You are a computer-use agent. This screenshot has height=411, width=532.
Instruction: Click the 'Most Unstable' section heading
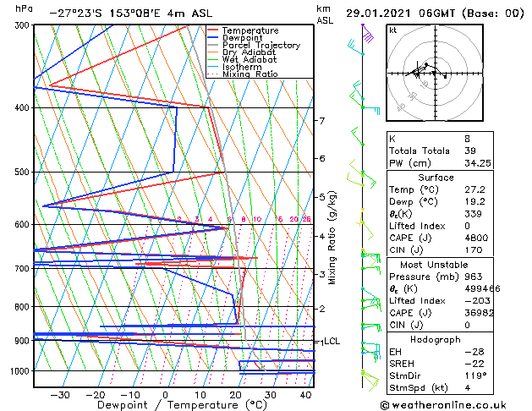click(434, 265)
